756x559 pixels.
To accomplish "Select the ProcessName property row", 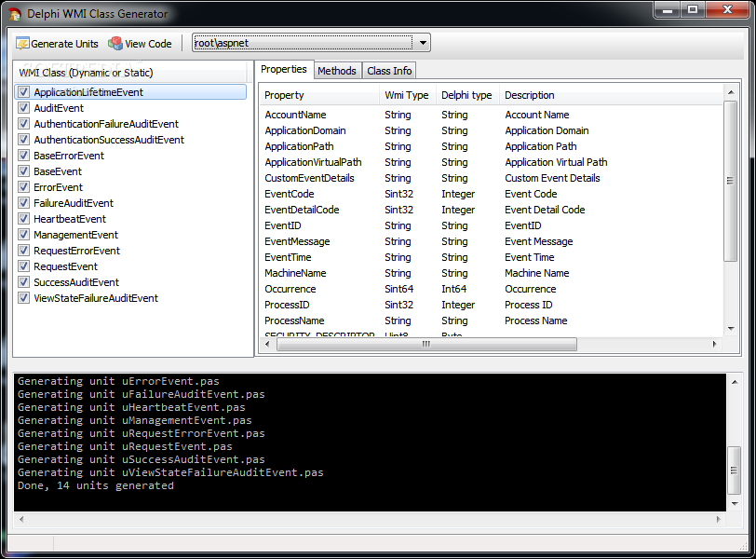I will [492, 320].
